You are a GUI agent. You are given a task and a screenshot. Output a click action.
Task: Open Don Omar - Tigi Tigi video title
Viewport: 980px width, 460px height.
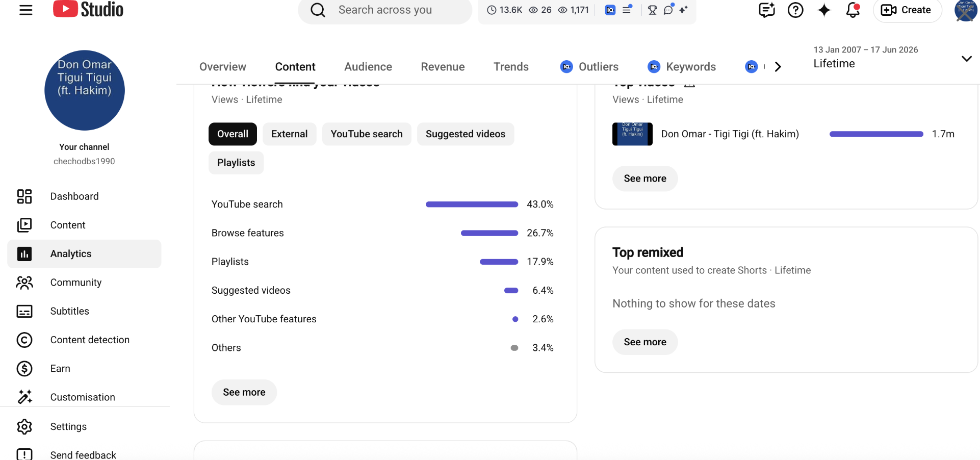click(x=730, y=134)
